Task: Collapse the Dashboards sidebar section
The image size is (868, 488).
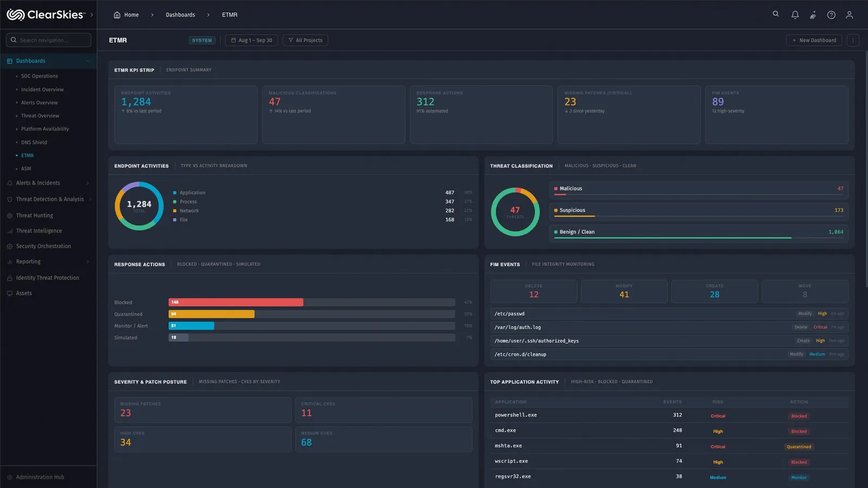Action: 87,61
